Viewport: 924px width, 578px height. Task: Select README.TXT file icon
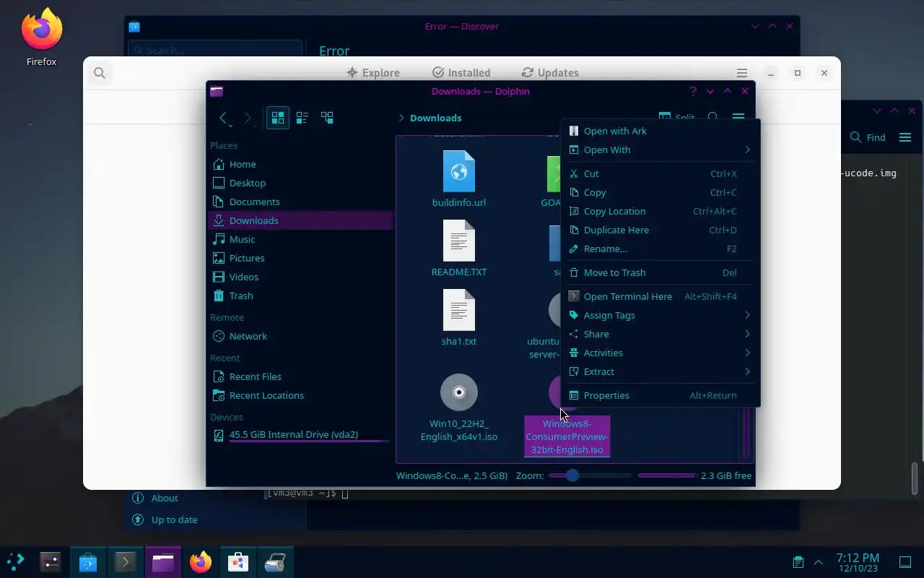tap(459, 241)
